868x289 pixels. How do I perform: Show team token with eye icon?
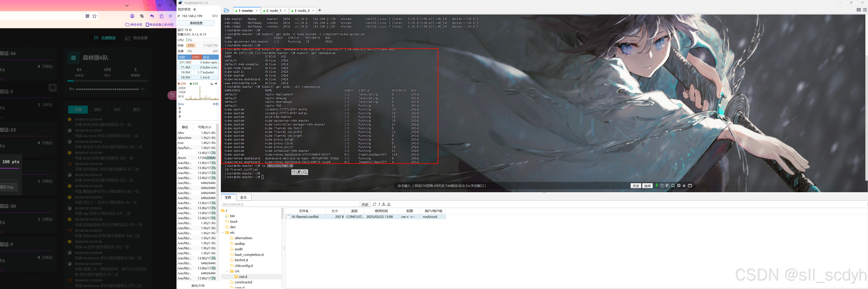(143, 89)
